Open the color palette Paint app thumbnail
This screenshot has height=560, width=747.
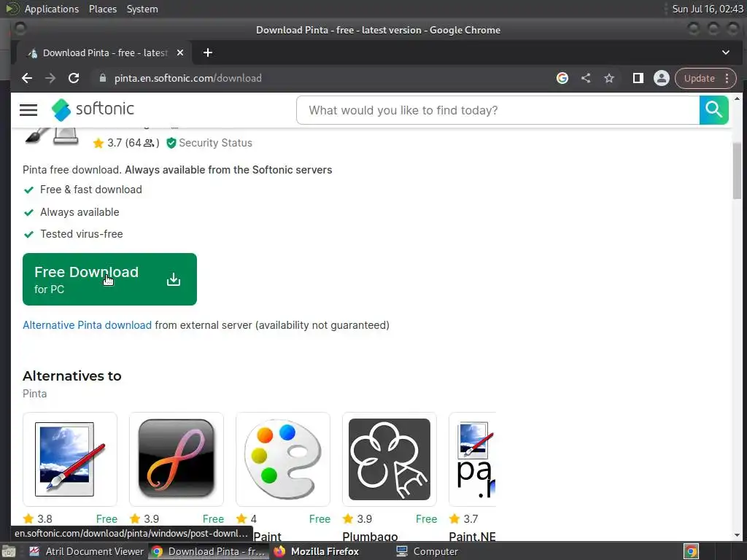click(283, 459)
